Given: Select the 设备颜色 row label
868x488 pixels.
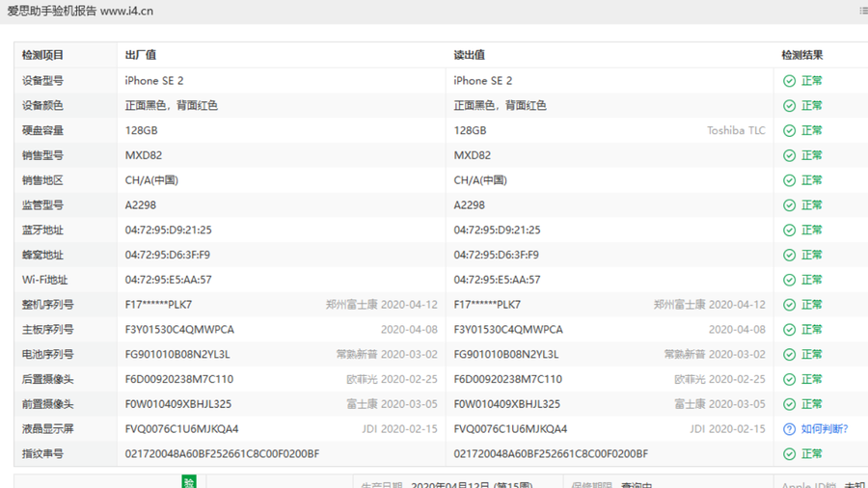Looking at the screenshot, I should point(42,106).
